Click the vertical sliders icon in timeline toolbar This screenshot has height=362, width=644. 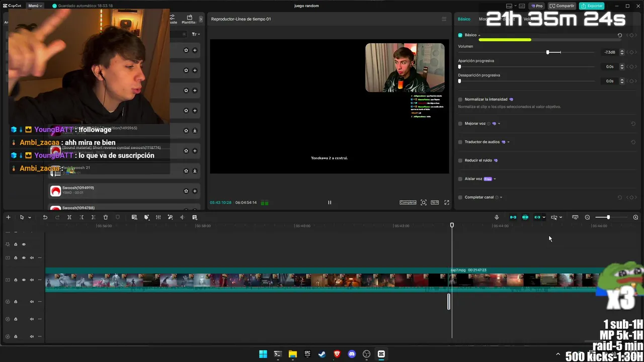pyautogui.click(x=158, y=217)
